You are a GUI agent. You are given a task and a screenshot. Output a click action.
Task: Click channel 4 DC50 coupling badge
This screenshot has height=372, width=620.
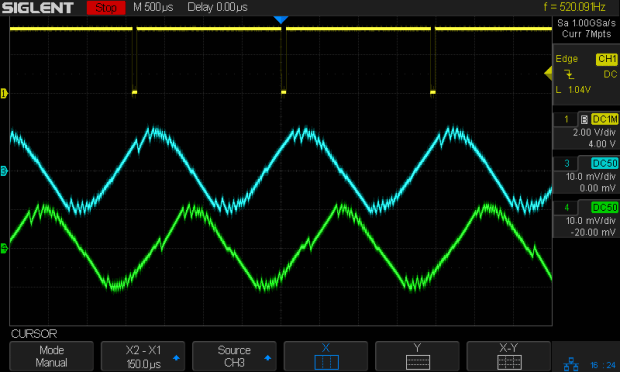[x=605, y=208]
